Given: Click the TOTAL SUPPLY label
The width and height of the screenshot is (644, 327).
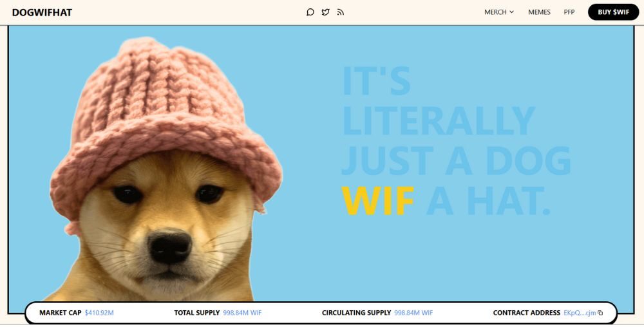Looking at the screenshot, I should point(196,313).
